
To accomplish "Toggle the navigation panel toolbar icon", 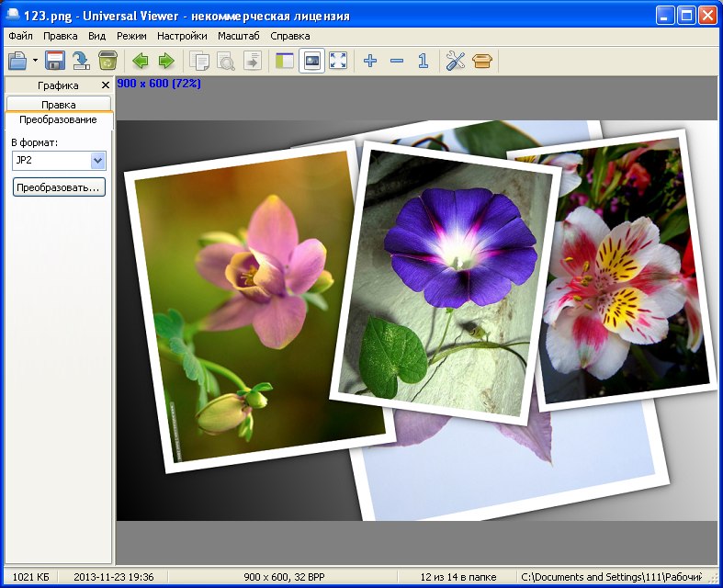I will (x=285, y=61).
